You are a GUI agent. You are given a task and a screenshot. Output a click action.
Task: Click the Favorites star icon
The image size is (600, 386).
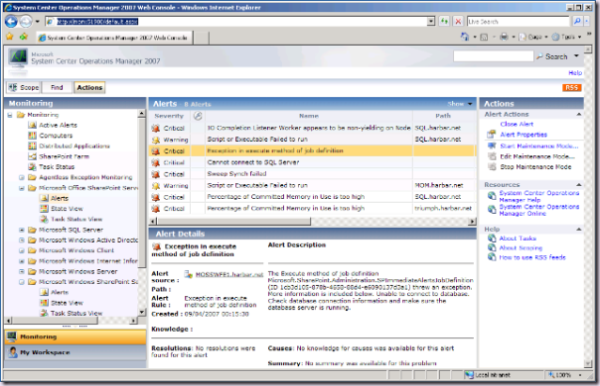point(10,37)
